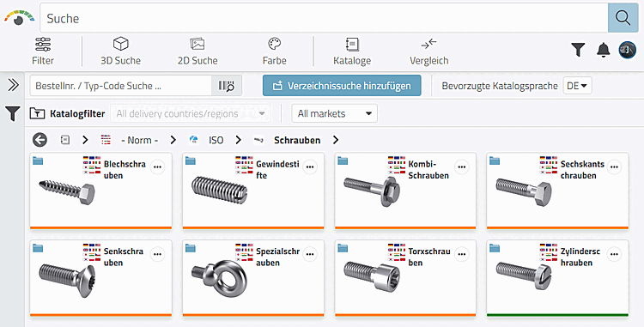The image size is (644, 327).
Task: Open the Farbe color search
Action: 275,51
